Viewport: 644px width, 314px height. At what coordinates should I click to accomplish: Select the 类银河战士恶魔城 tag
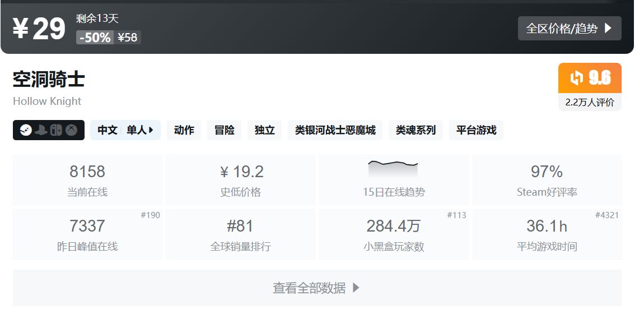[335, 130]
